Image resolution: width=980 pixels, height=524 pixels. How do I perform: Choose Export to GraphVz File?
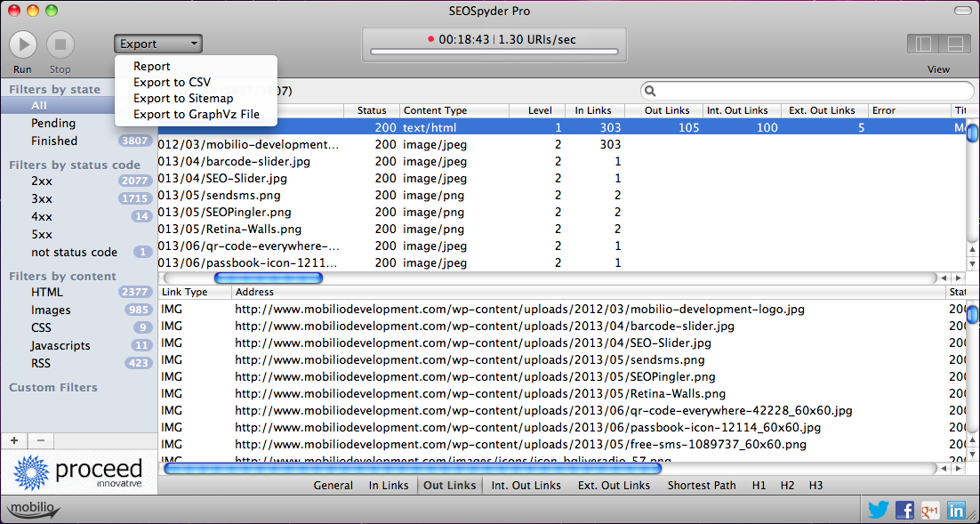(x=197, y=114)
